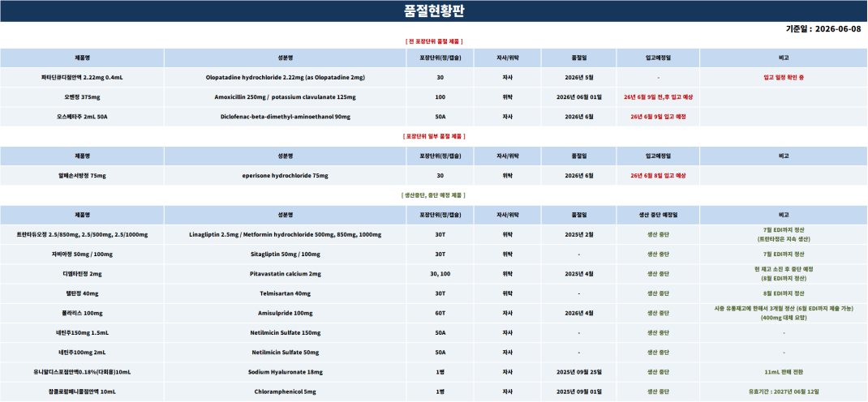Click the 2025년 09월 25일 date cell

(x=579, y=372)
